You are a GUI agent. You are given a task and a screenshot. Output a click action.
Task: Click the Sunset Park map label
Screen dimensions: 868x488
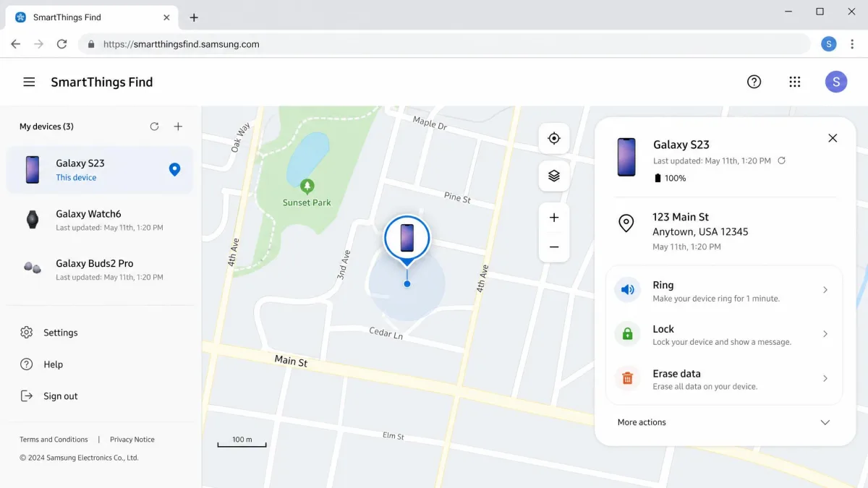click(x=307, y=202)
